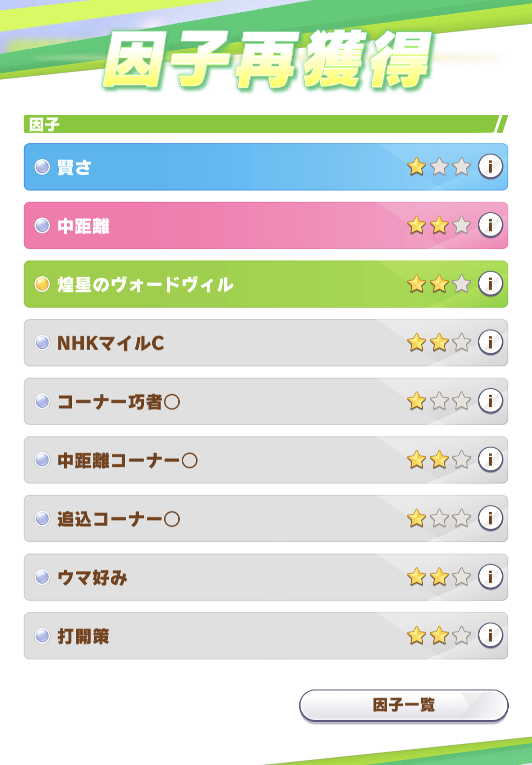Tap info icon on 打開策 row
The height and width of the screenshot is (765, 532).
pos(490,635)
